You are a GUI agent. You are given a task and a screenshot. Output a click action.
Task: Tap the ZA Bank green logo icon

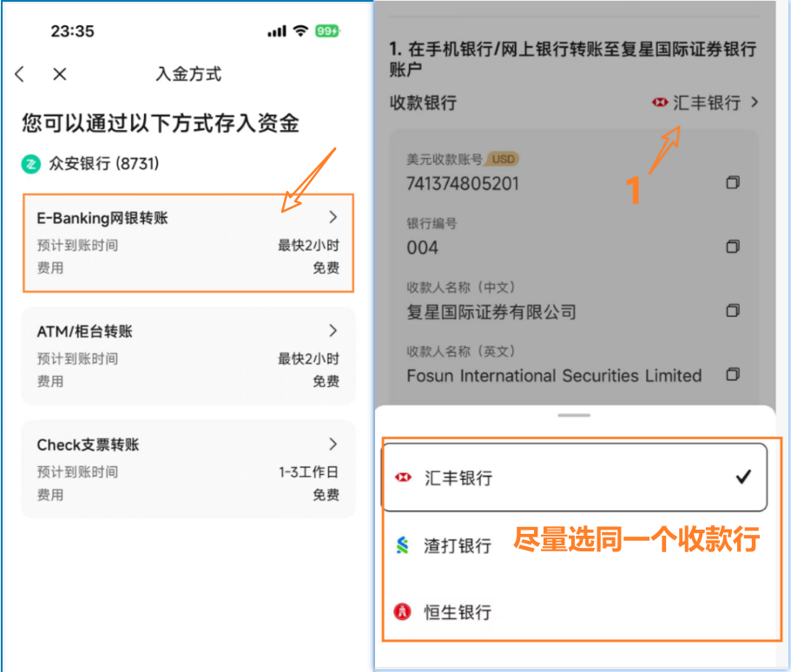click(x=30, y=164)
